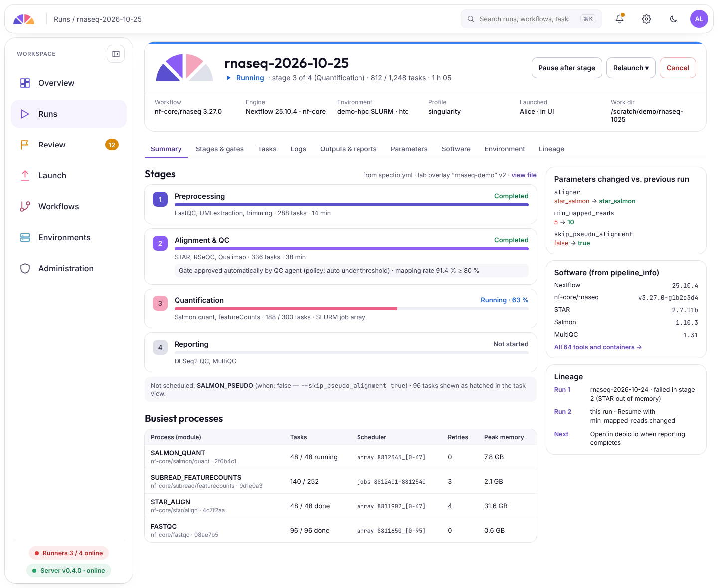Switch to Stages & gates tab
718x588 pixels.
pos(220,149)
